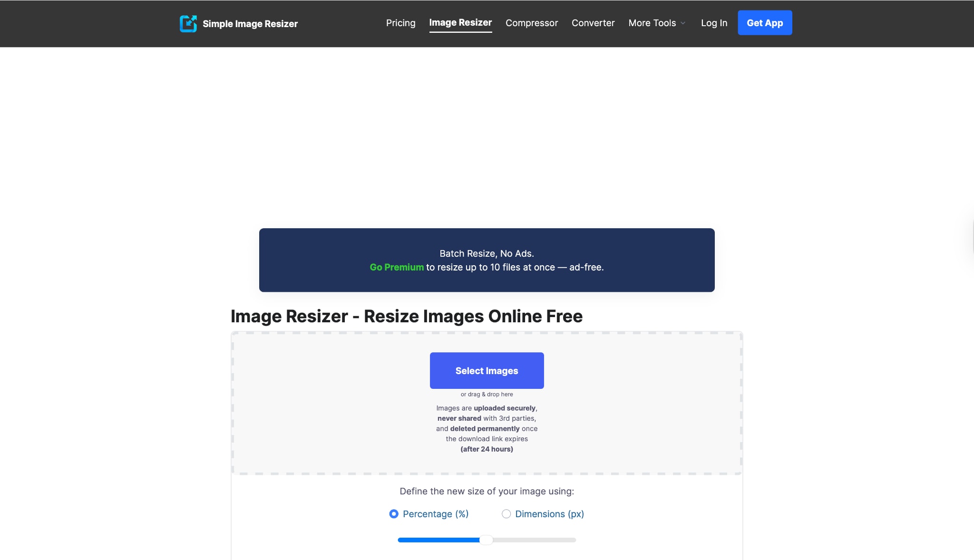Click the Simple Image Resizer title text
The image size is (974, 560).
(250, 23)
